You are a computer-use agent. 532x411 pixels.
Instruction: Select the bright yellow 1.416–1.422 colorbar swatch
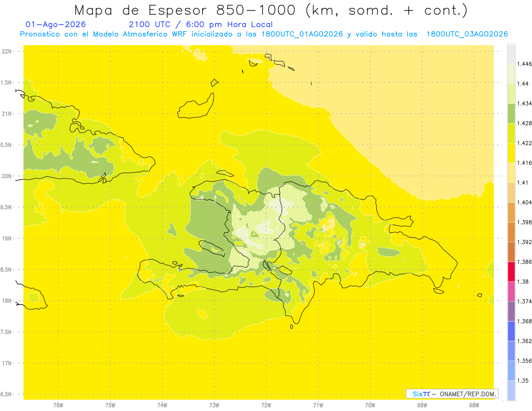(x=511, y=153)
